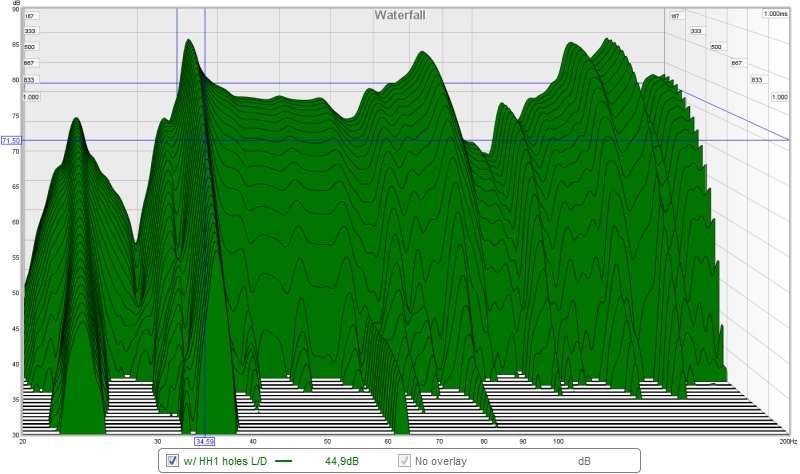The image size is (800, 474).
Task: Select the 500 time slice marker on left
Action: [30, 47]
